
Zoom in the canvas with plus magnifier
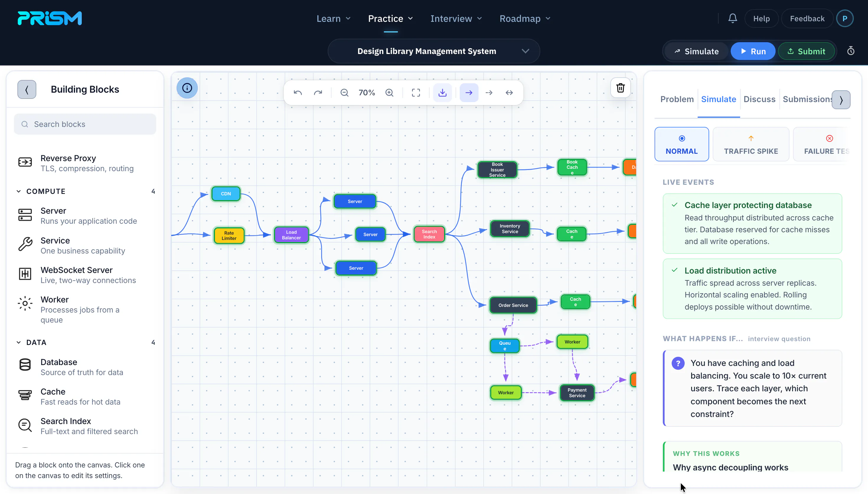(389, 93)
